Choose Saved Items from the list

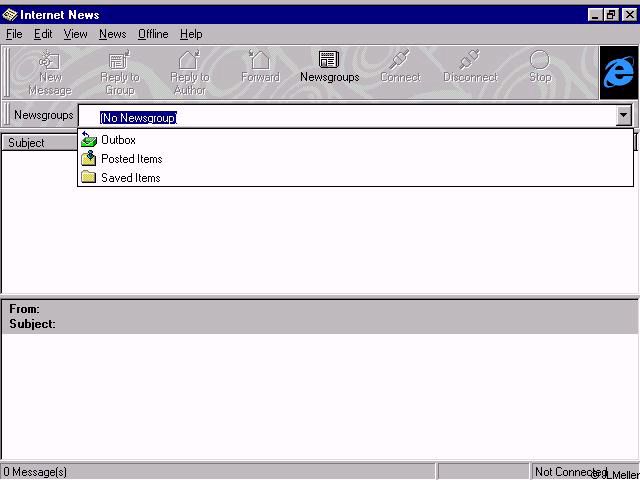(x=355, y=178)
